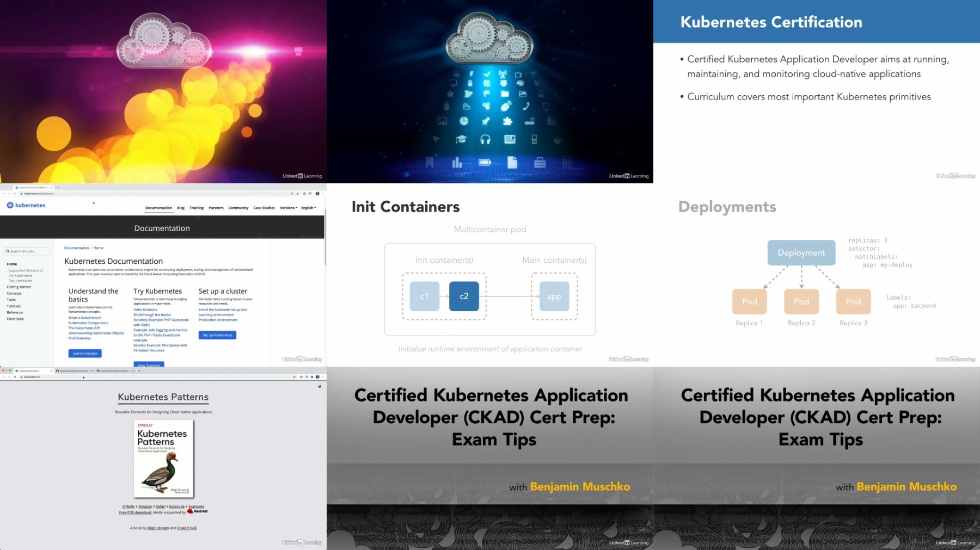Click the Twitter bird icon on Kubernetes Patterns page
The image size is (980, 550).
click(x=320, y=386)
